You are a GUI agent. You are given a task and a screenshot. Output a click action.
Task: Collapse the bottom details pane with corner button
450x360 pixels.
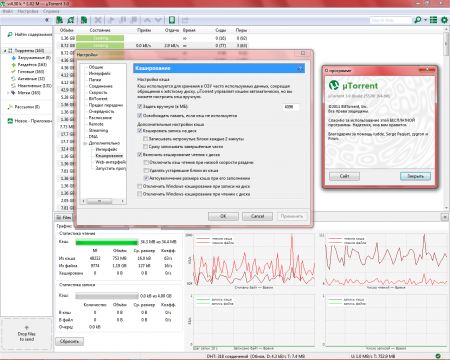pyautogui.click(x=445, y=217)
